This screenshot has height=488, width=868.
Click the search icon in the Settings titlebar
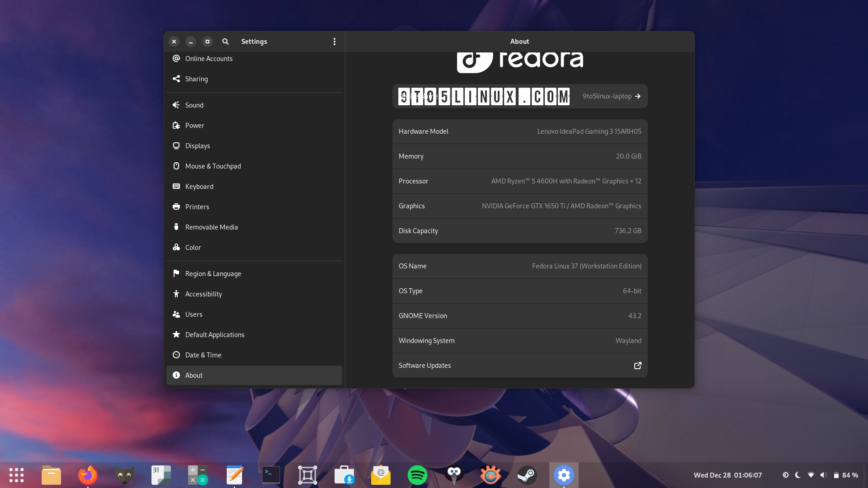coord(226,41)
